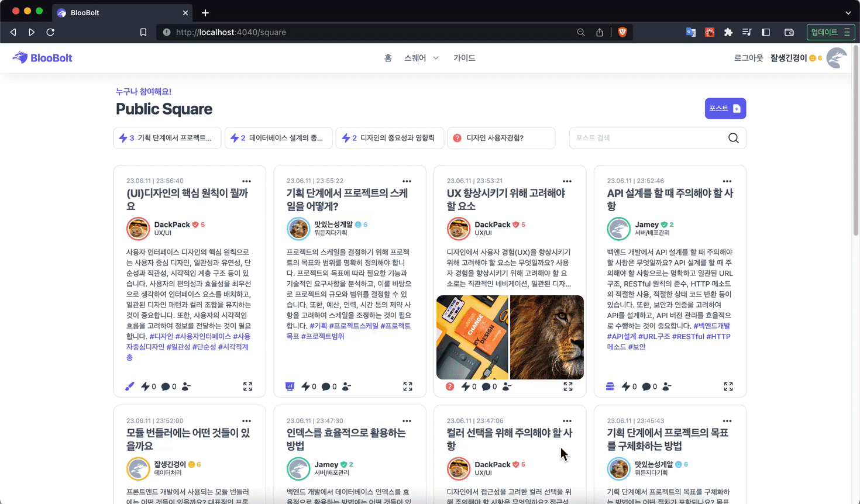Expand the UX 향상시키기 post fullscreen

568,386
